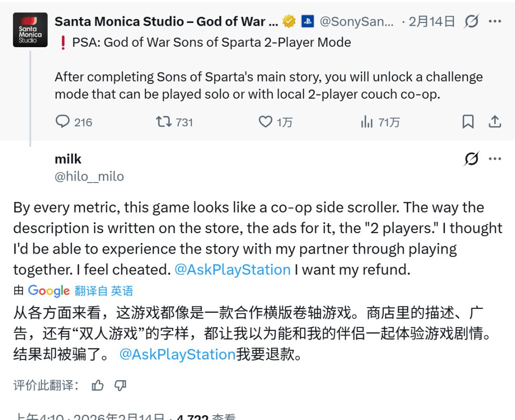515x420 pixels.
Task: Click the gold verified checkmark
Action: (x=289, y=21)
